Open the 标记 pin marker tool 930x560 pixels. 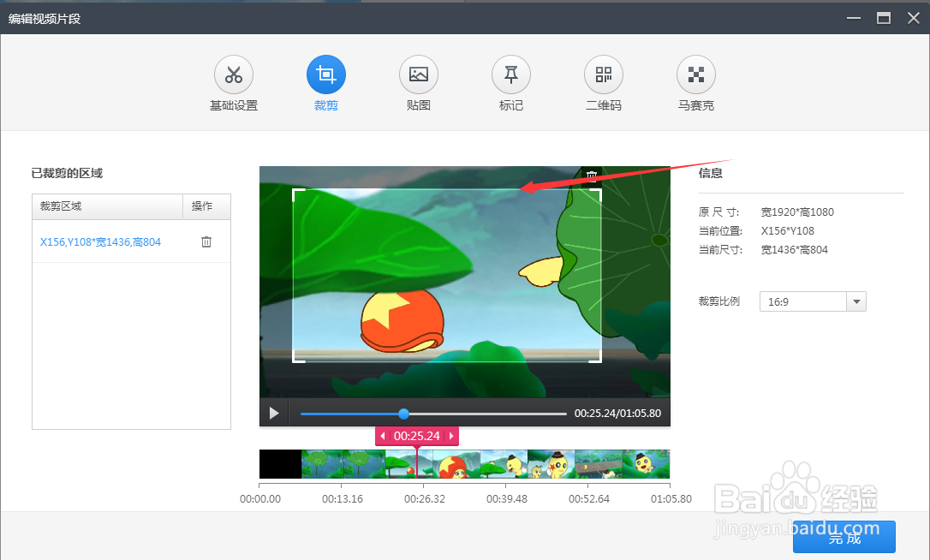(x=511, y=74)
